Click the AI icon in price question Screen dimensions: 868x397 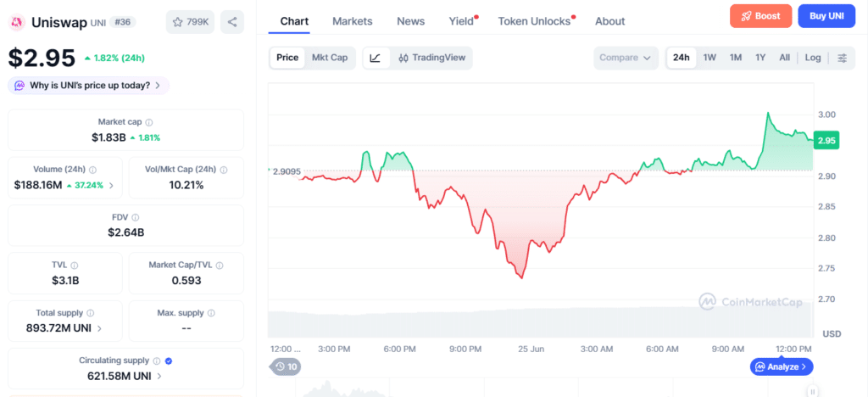[19, 86]
